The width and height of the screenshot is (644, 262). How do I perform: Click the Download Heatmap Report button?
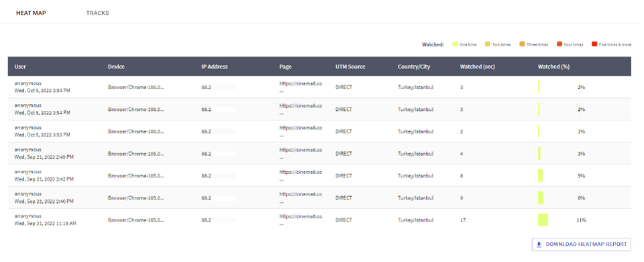point(581,245)
